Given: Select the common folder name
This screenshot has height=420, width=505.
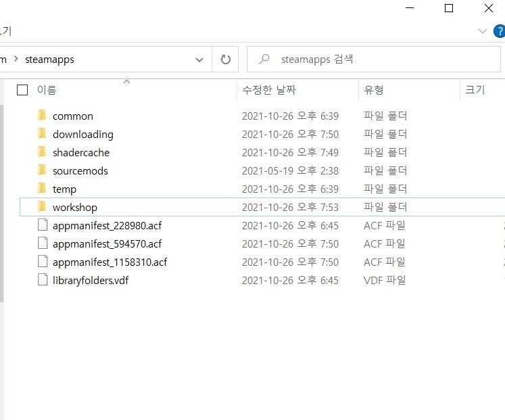Looking at the screenshot, I should (73, 116).
